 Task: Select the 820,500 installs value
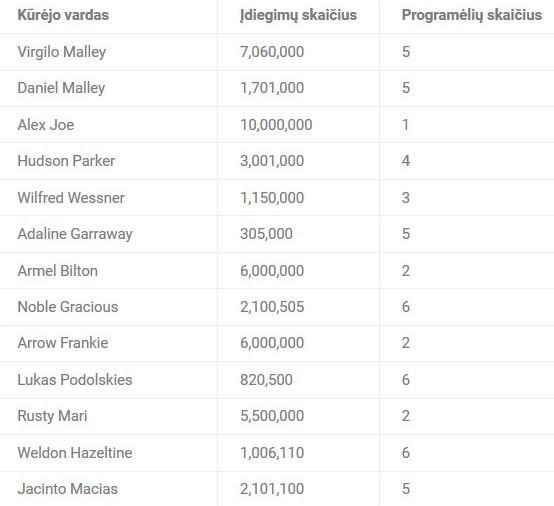point(266,380)
